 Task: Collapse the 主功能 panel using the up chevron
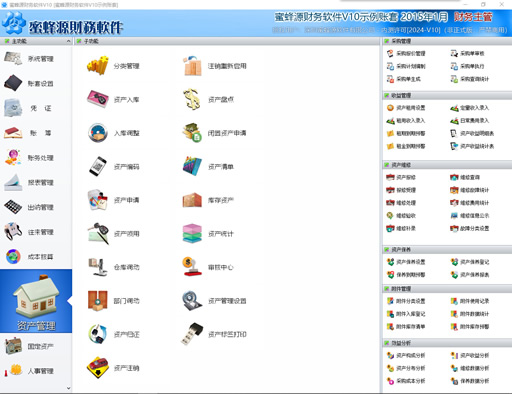[x=68, y=41]
